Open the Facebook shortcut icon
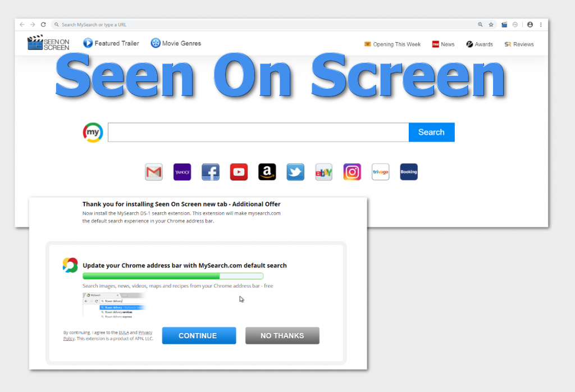 pos(211,172)
